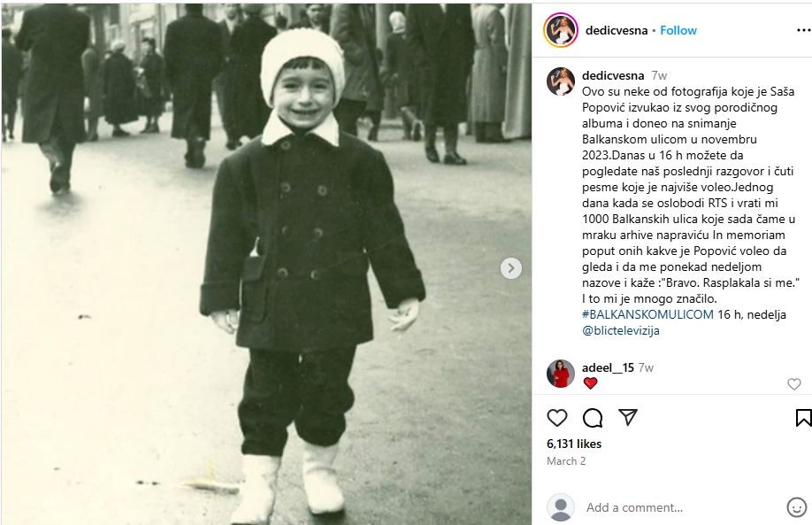Image resolution: width=812 pixels, height=525 pixels.
Task: Open dedicvesna profile from header username
Action: click(617, 31)
